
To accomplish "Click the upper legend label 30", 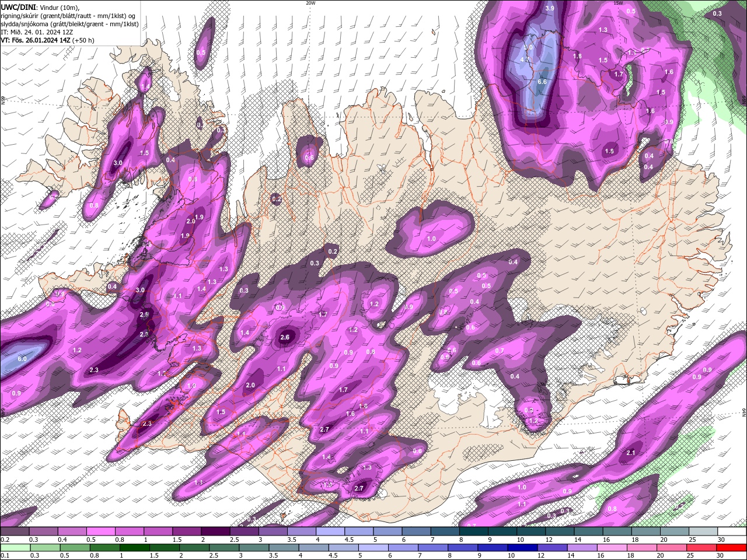I will coord(721,540).
